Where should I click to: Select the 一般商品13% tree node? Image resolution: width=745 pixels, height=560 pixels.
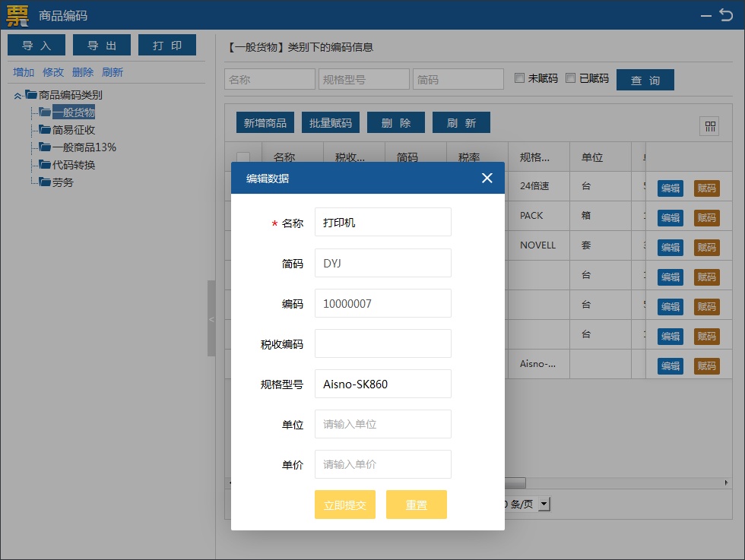[x=84, y=147]
